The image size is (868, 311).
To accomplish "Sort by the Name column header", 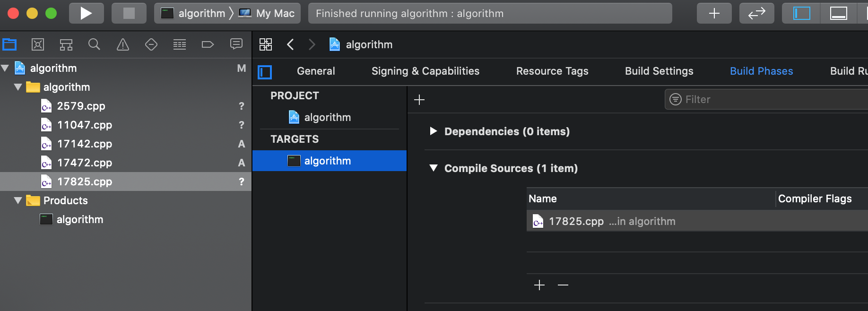I will point(651,199).
